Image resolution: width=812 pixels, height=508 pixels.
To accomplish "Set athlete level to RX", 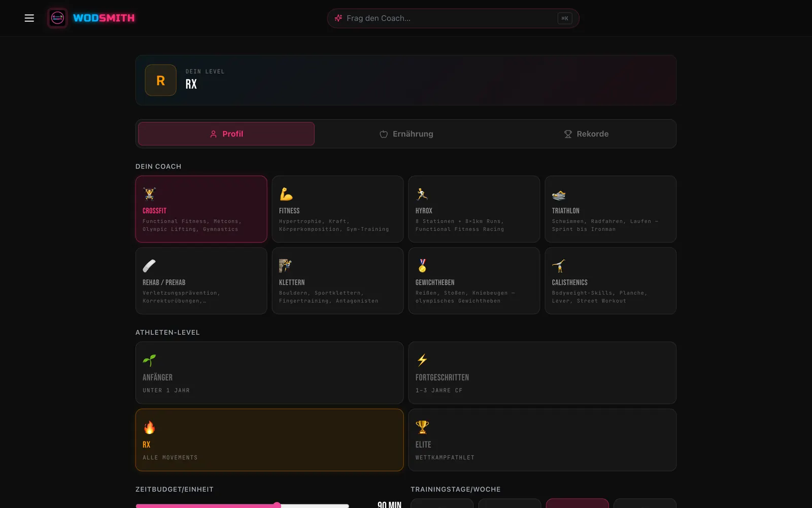I will [269, 440].
